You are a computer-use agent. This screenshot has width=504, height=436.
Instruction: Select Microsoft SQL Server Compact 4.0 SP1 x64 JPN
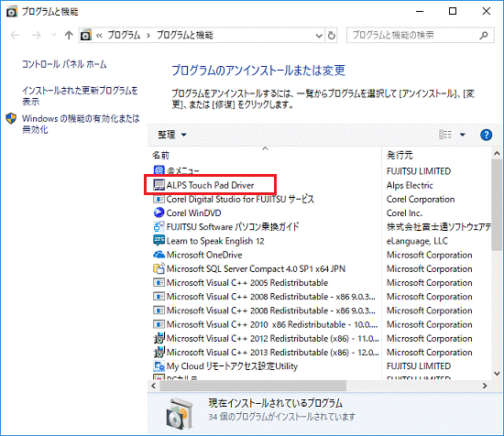[256, 268]
